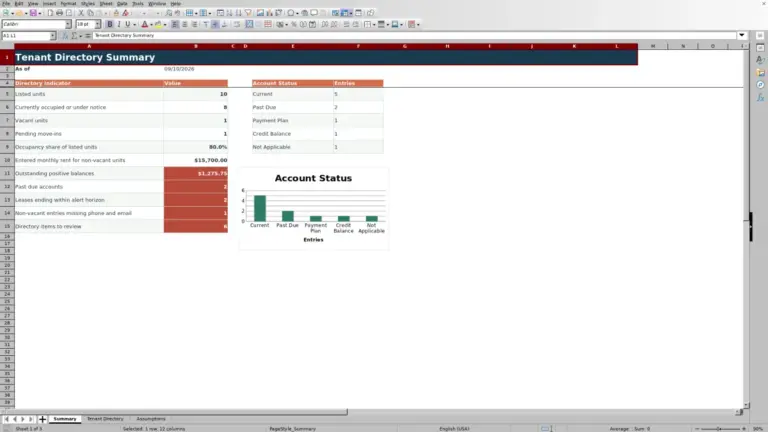
Task: Open the Background color dropdown arrow
Action: 165,24
